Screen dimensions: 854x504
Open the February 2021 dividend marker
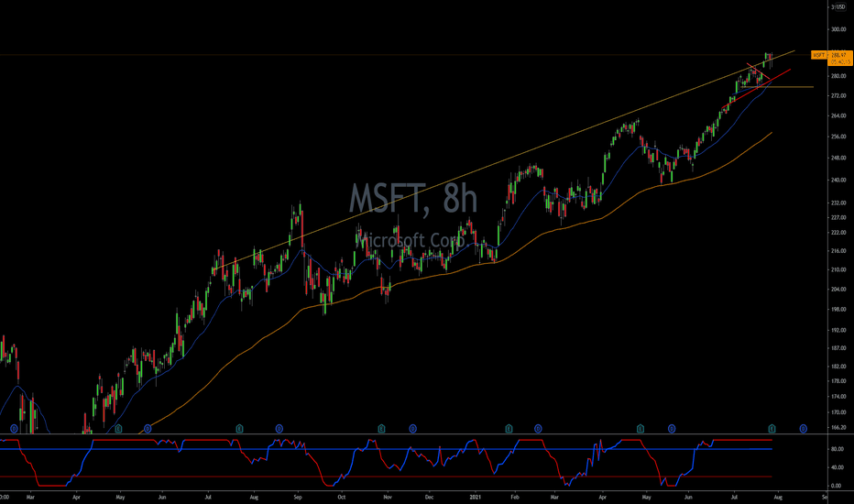tap(538, 429)
